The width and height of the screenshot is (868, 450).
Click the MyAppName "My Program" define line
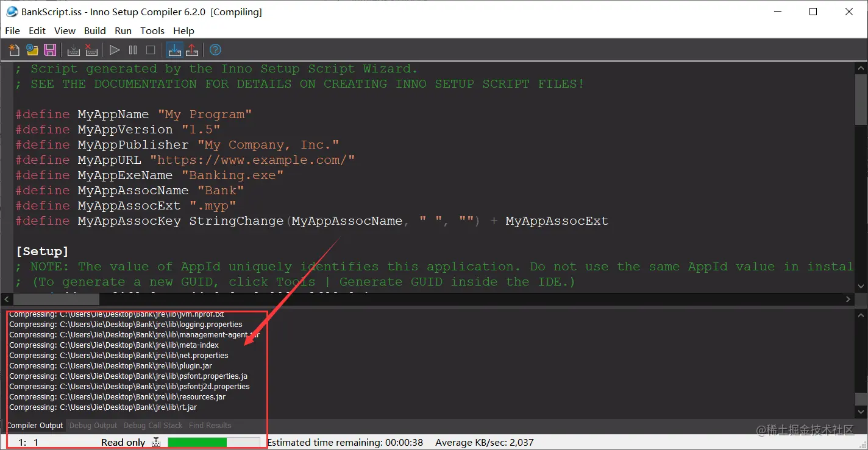(133, 114)
